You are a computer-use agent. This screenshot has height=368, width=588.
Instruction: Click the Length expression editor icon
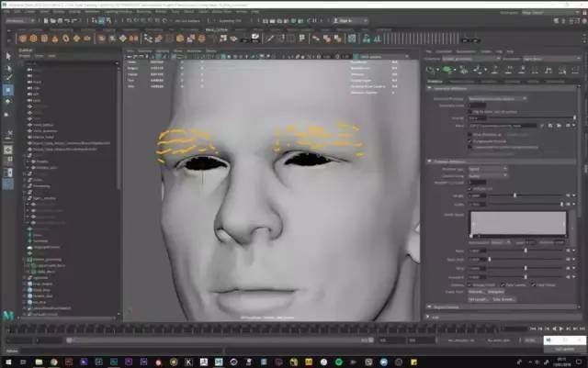[569, 195]
